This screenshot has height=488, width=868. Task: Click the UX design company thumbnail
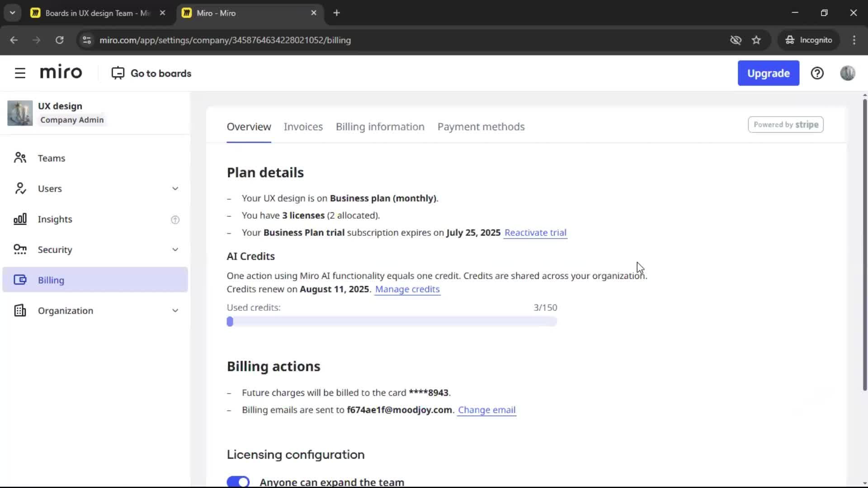(20, 113)
